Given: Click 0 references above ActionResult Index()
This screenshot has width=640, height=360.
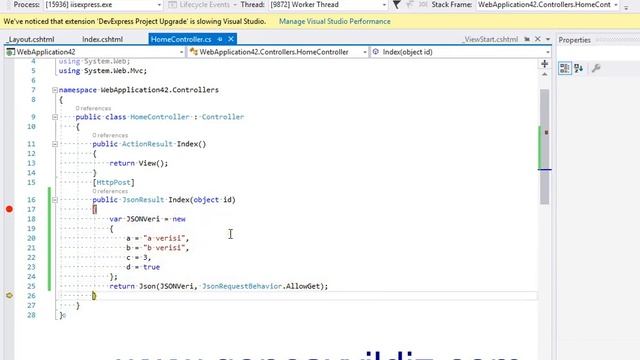Looking at the screenshot, I should pos(110,135).
